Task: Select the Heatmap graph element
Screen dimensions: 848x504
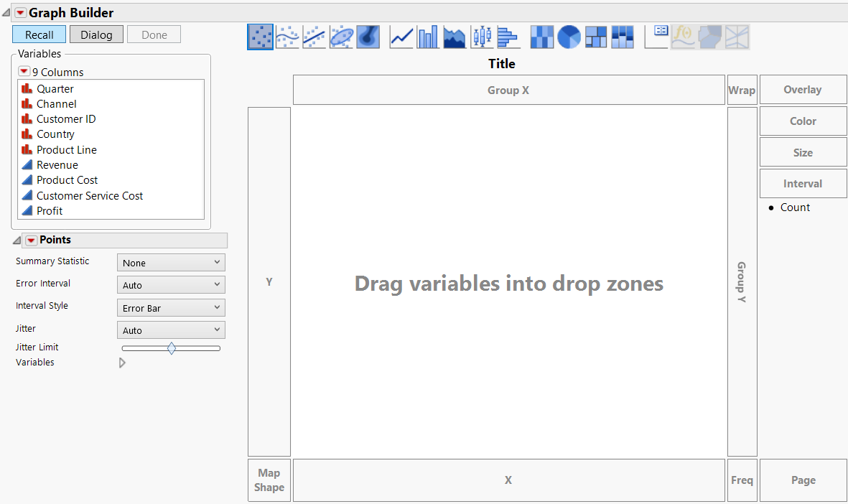Action: pos(542,37)
